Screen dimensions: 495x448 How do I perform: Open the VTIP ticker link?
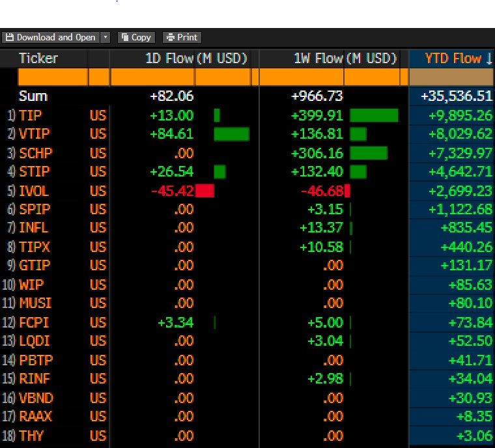[34, 134]
